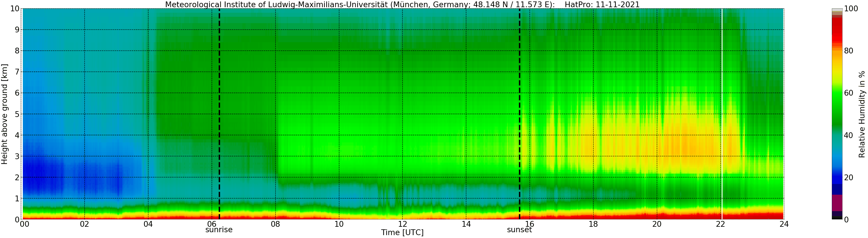Image resolution: width=868 pixels, height=238 pixels.
Task: Click the x-axis tick label '16'
Action: tap(530, 224)
